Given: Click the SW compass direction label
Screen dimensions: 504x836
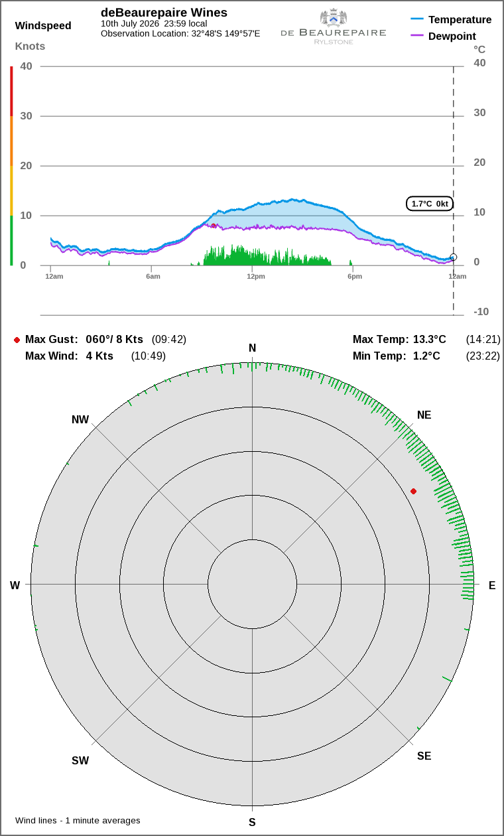Looking at the screenshot, I should point(80,761).
